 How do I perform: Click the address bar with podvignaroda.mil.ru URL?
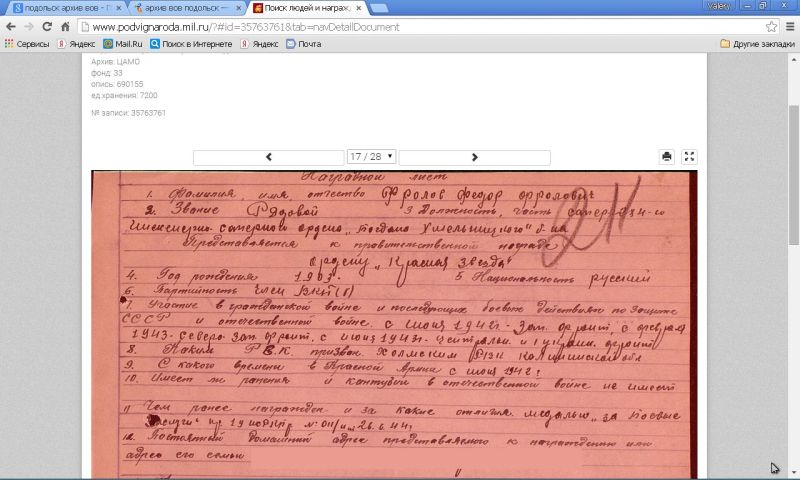point(400,26)
